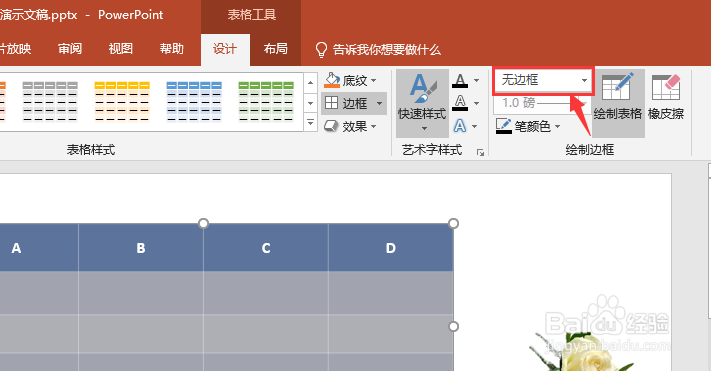Show next row of table styles
711x371 pixels.
(311, 103)
